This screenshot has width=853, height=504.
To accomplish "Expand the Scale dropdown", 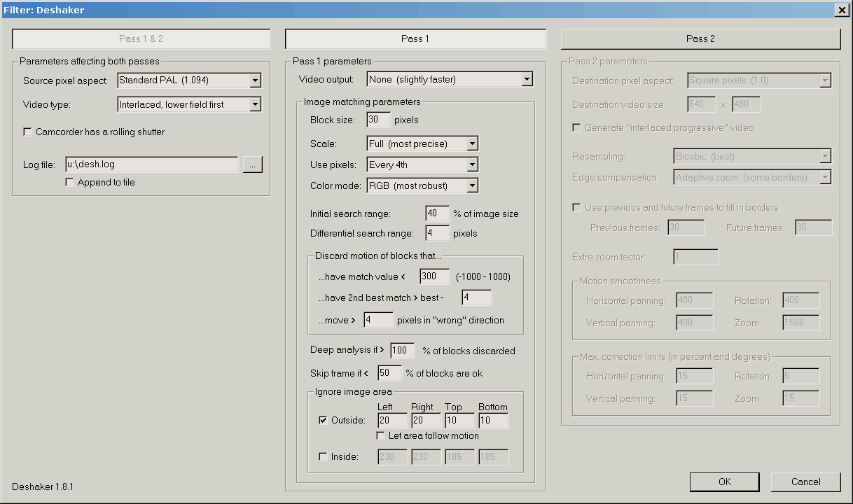I will (x=472, y=143).
